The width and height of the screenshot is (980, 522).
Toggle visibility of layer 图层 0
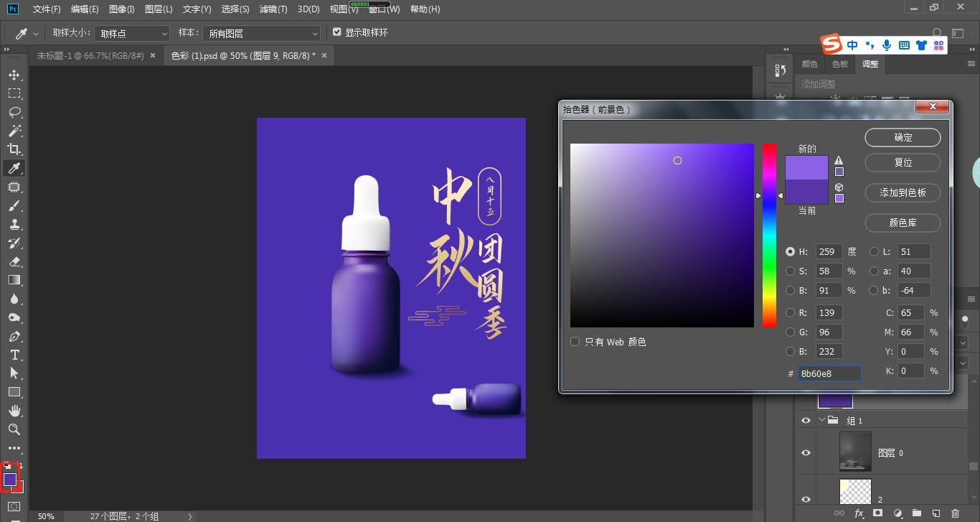click(806, 452)
